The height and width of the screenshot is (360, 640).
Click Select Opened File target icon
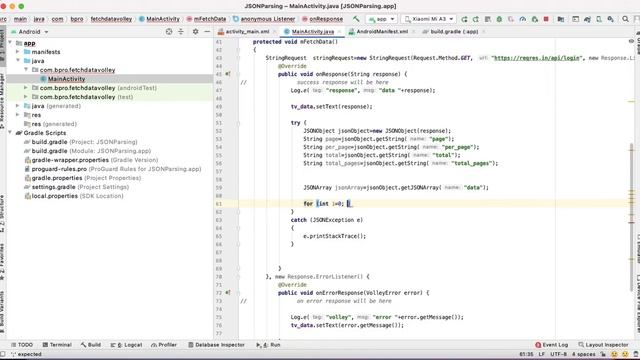click(169, 31)
